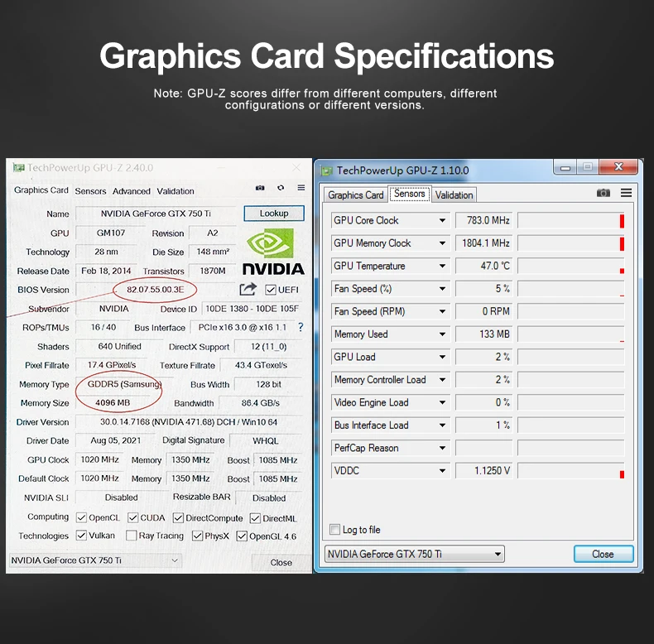Switch to the Validation tab in GPU-Z 1.10.0
The height and width of the screenshot is (644, 654).
point(454,195)
